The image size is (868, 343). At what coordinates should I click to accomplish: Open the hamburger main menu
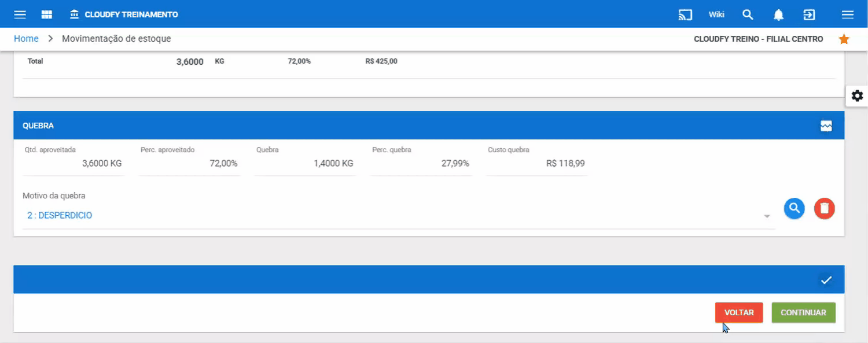click(20, 14)
